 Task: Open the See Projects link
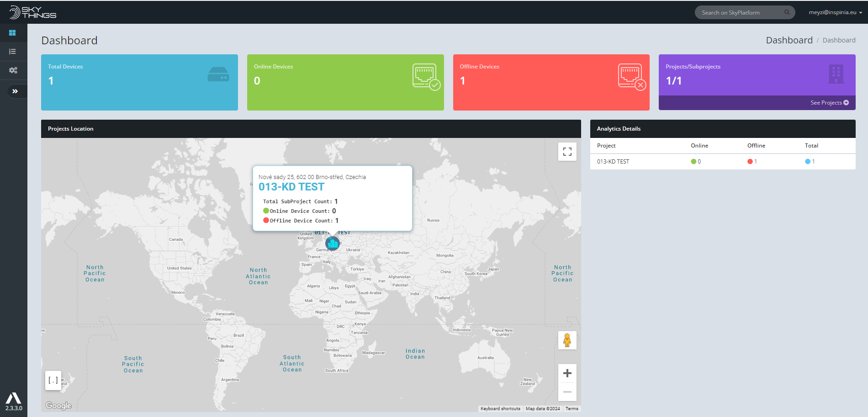click(830, 103)
